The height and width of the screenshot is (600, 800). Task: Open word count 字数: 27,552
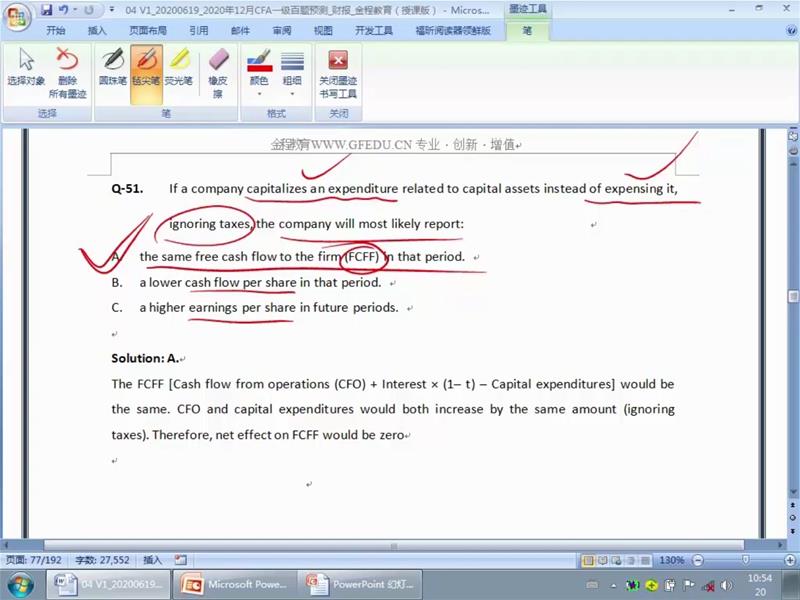point(103,560)
